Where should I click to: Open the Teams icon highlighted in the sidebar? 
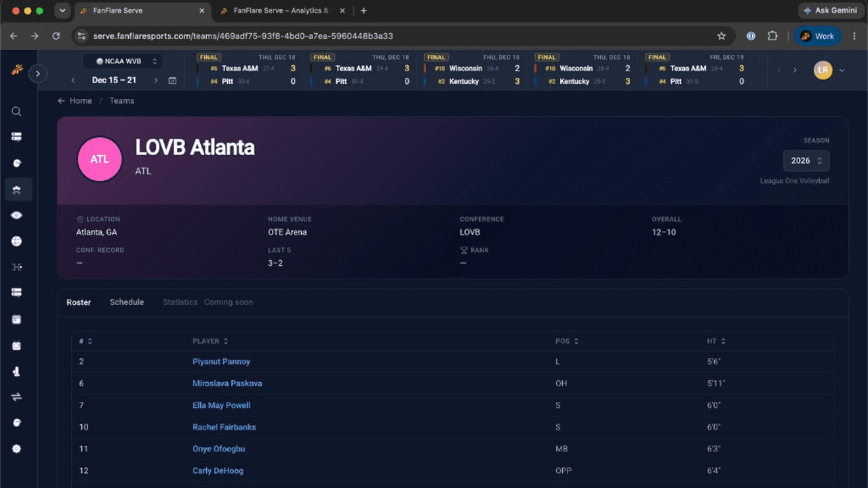point(17,190)
